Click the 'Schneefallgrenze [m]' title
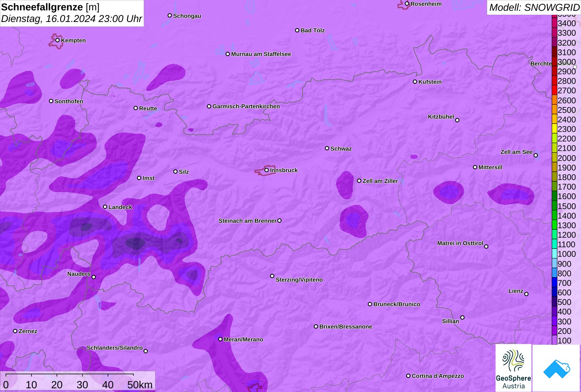The width and height of the screenshot is (581, 392). (x=50, y=7)
